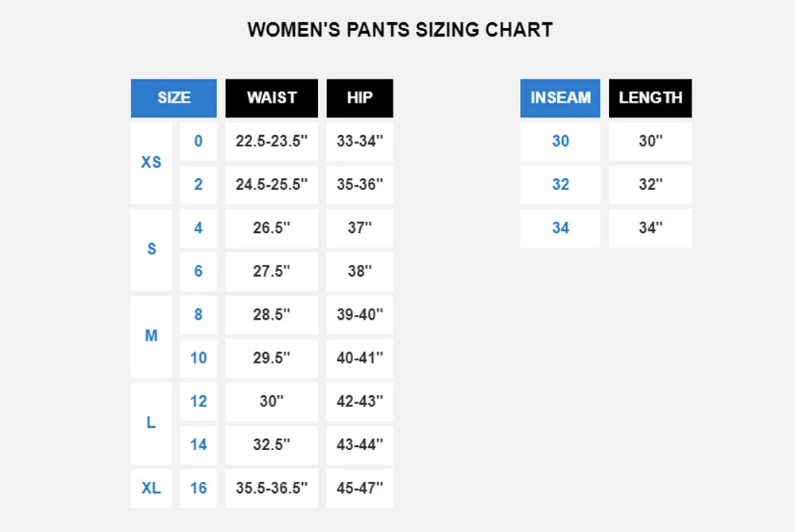Click inseam value 32 in blue
This screenshot has height=532, width=795.
click(x=560, y=184)
